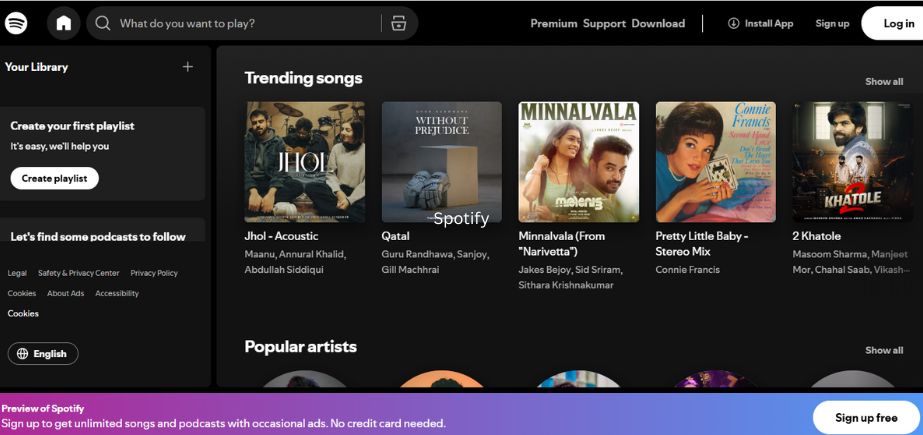
Task: Click the Sign up free button
Action: 866,418
